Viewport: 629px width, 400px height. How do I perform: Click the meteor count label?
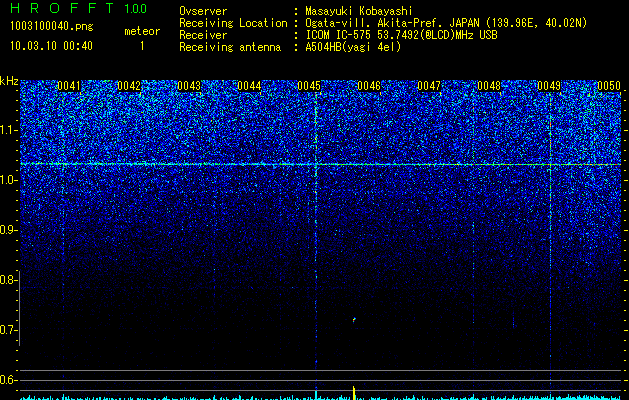(x=142, y=31)
